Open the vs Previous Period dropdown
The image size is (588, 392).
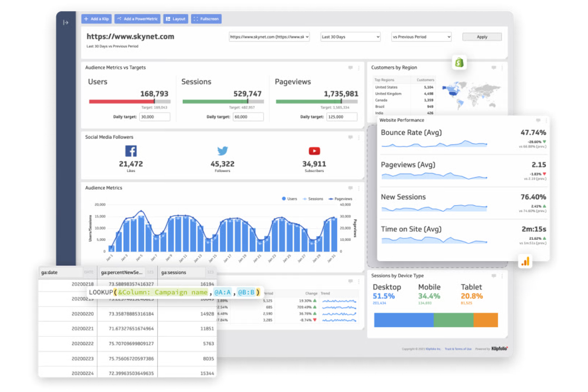(421, 37)
